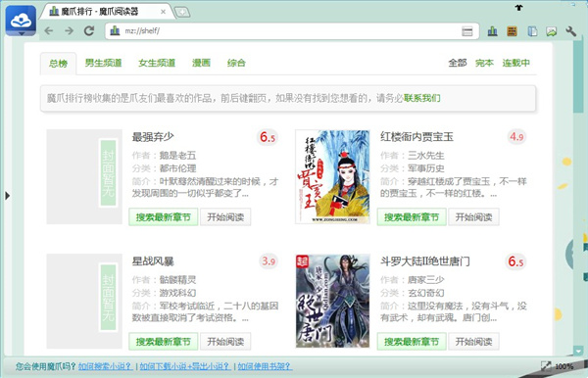Image resolution: width=588 pixels, height=378 pixels.
Task: Click the placeholder cover for 最强弃少
Action: coord(84,177)
